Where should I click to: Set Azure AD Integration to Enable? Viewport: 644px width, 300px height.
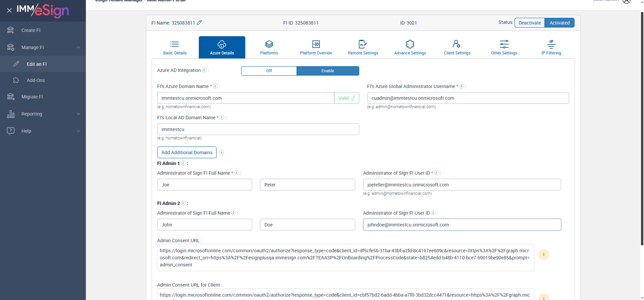[x=328, y=71]
